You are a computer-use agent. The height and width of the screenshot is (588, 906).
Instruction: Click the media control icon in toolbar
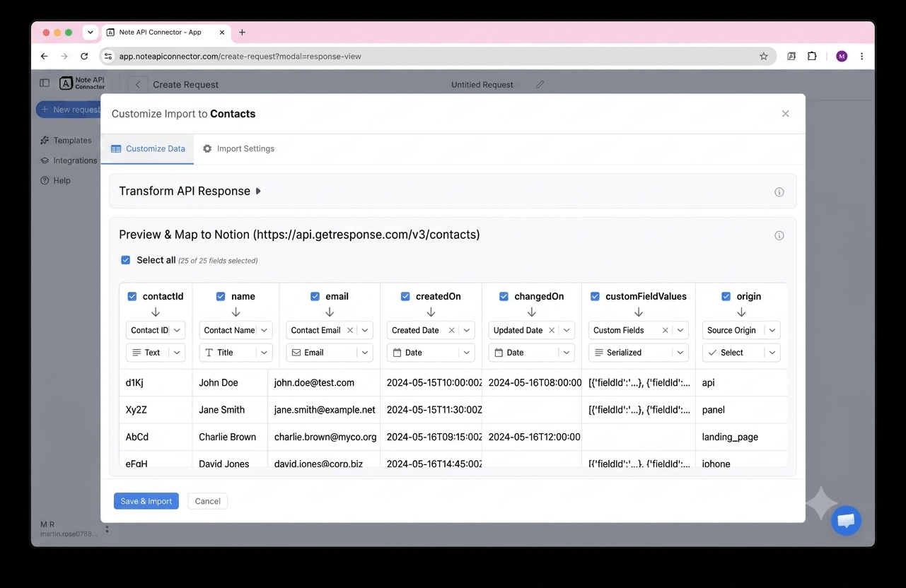[x=791, y=57]
